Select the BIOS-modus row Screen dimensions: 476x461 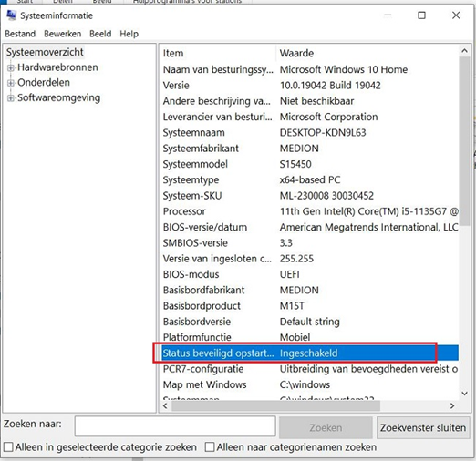(309, 275)
